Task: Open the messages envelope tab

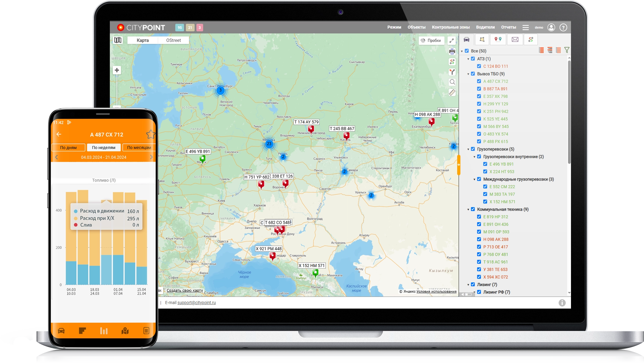Action: click(515, 40)
